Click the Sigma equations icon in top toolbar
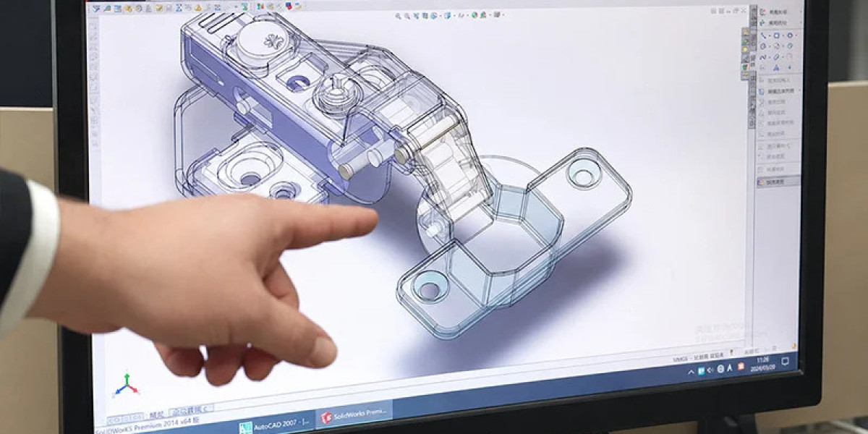868x434 pixels. tap(178, 7)
